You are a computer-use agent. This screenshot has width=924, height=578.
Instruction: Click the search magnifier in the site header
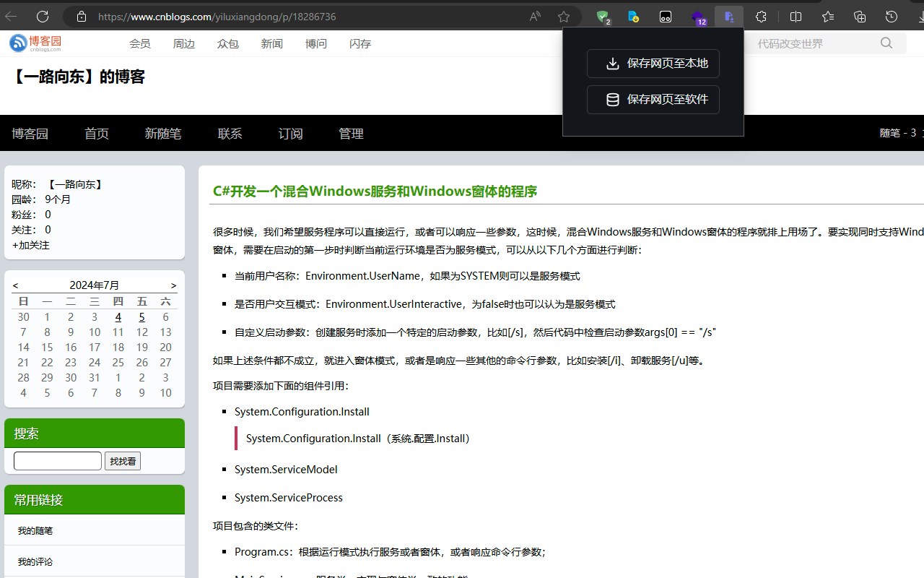[x=886, y=43]
